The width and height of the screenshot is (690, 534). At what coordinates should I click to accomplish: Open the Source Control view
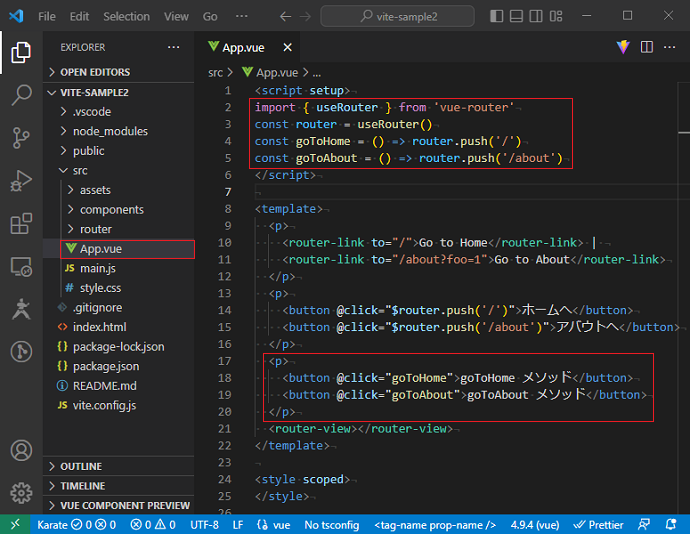21,138
